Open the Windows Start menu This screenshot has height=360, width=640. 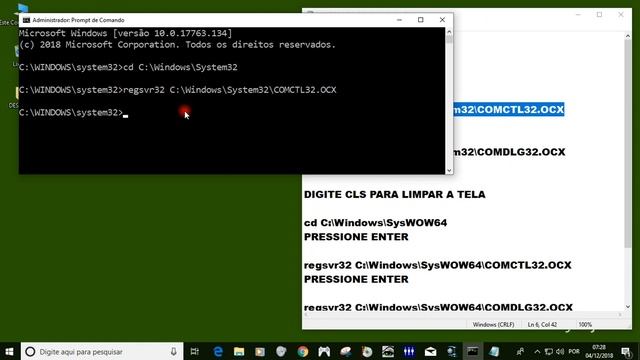tap(9, 351)
